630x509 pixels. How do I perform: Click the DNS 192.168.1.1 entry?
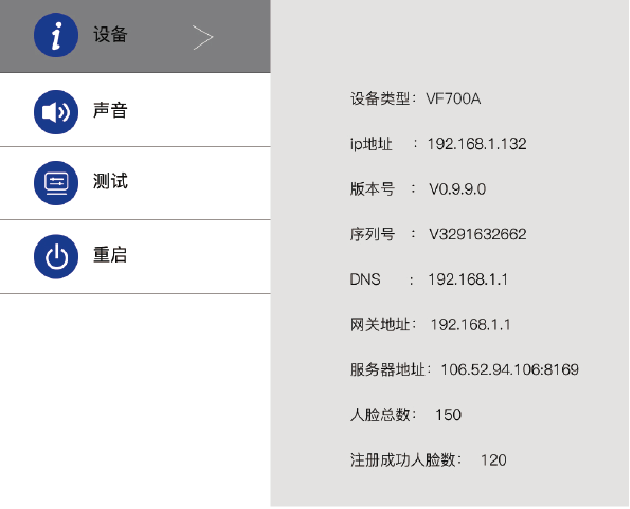468,280
